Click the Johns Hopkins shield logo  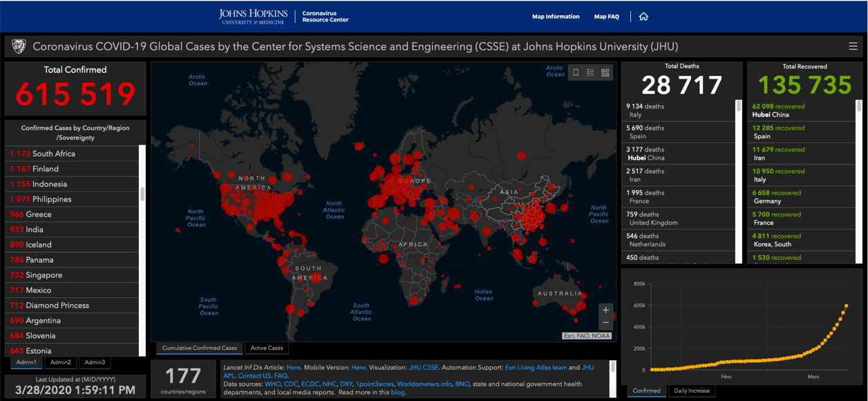point(19,46)
